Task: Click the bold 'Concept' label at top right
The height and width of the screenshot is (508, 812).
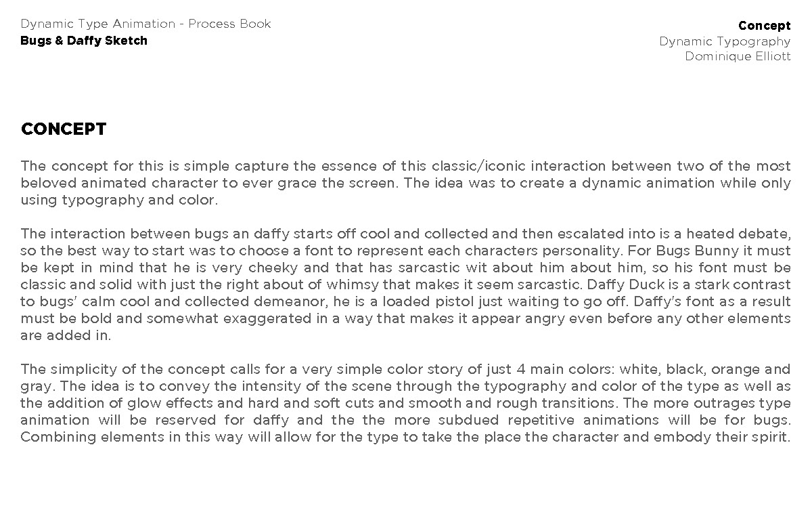Action: click(764, 26)
